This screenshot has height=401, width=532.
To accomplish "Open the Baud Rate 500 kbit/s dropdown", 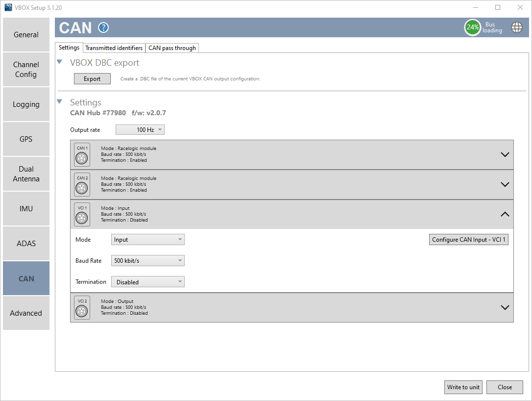I will click(147, 261).
